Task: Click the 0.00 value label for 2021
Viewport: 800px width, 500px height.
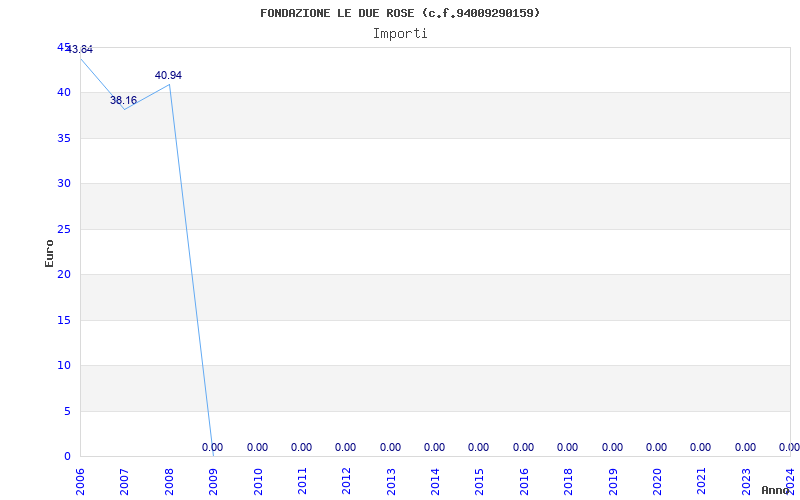Action: [x=701, y=447]
